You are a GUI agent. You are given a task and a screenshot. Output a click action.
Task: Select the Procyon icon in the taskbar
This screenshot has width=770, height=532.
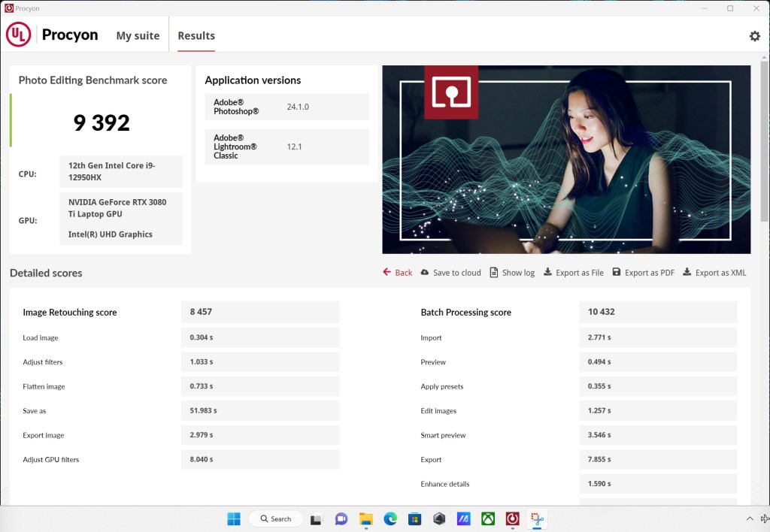tap(512, 518)
